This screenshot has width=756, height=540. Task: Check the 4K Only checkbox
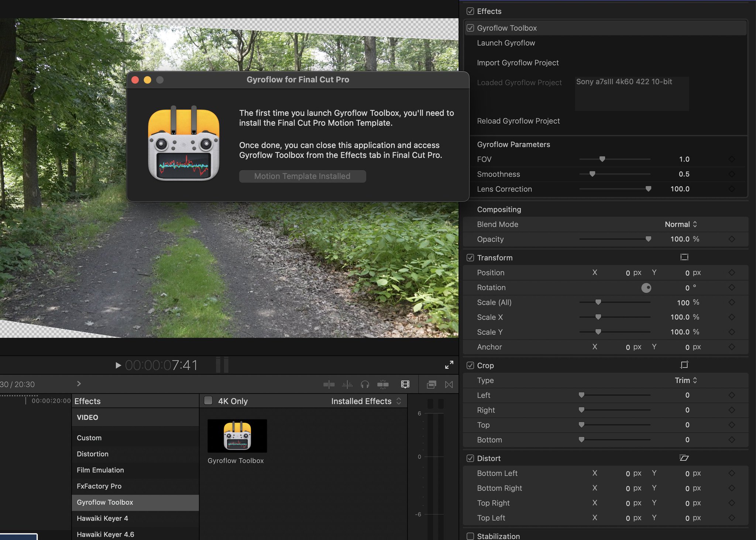208,401
